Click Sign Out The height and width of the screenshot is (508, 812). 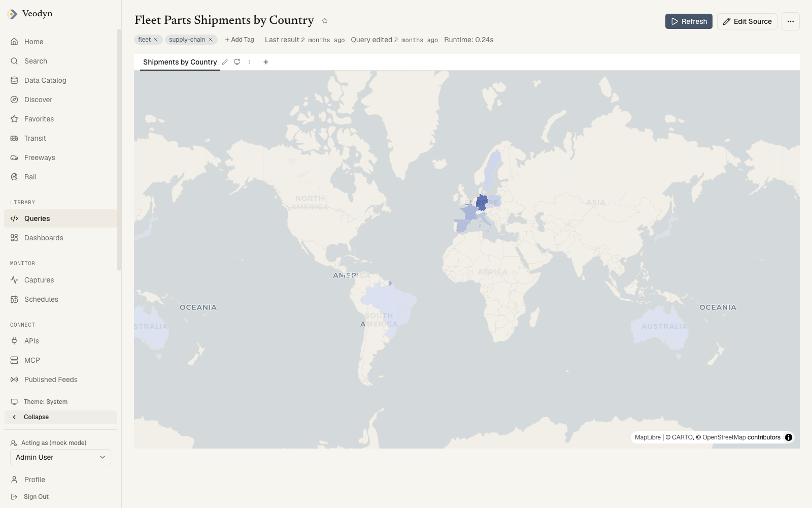(60, 497)
